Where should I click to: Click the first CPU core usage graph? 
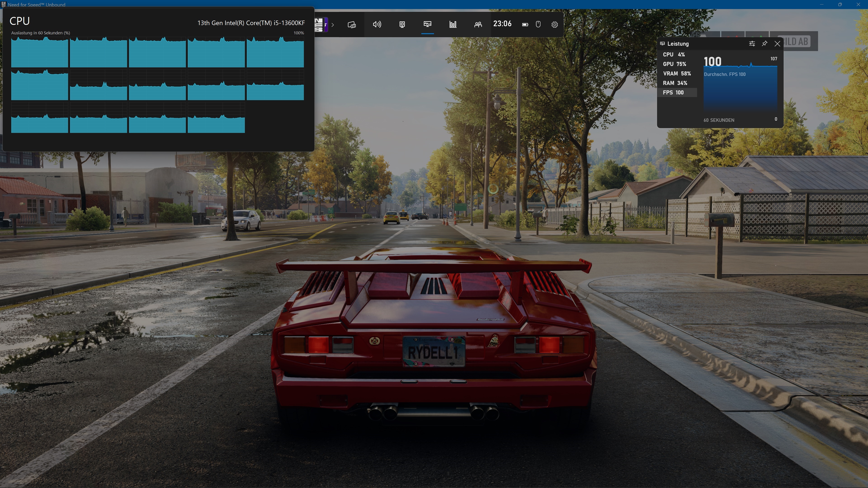(x=39, y=52)
